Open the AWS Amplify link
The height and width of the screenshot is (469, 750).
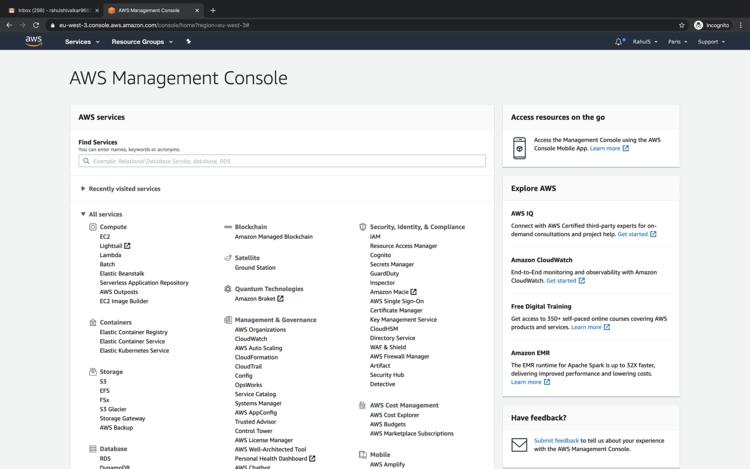coord(387,464)
